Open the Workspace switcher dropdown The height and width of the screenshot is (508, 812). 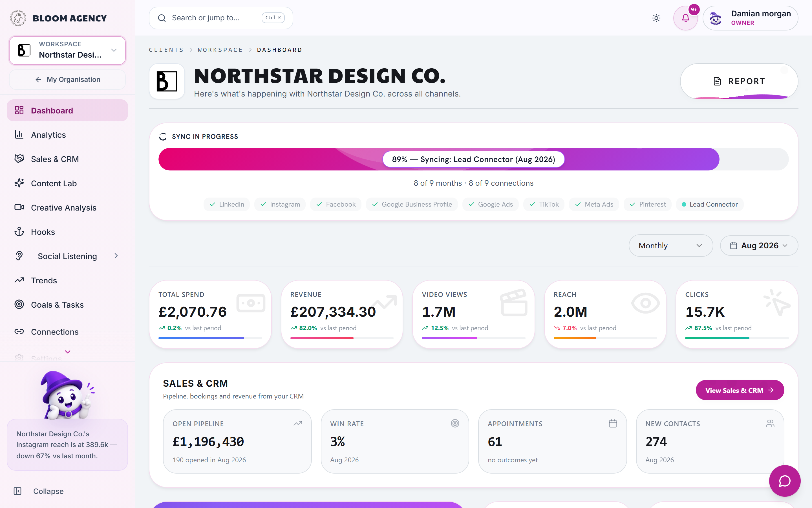pyautogui.click(x=67, y=51)
